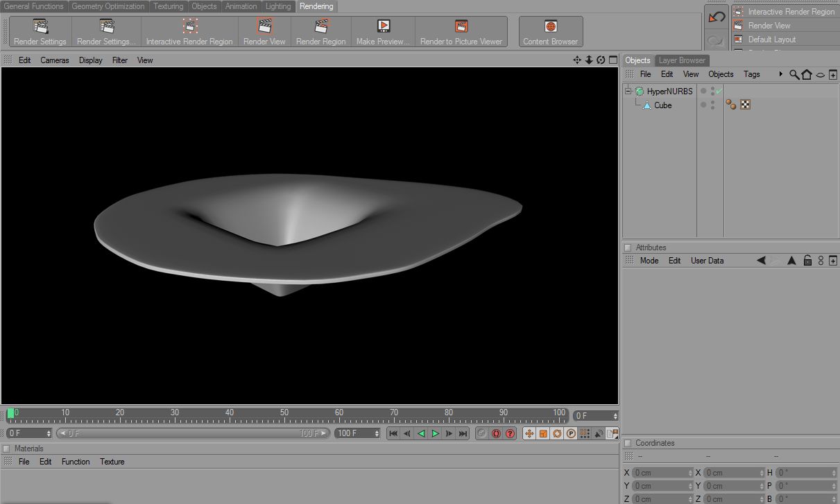
Task: Click the search magnifier in Objects panel
Action: point(794,74)
